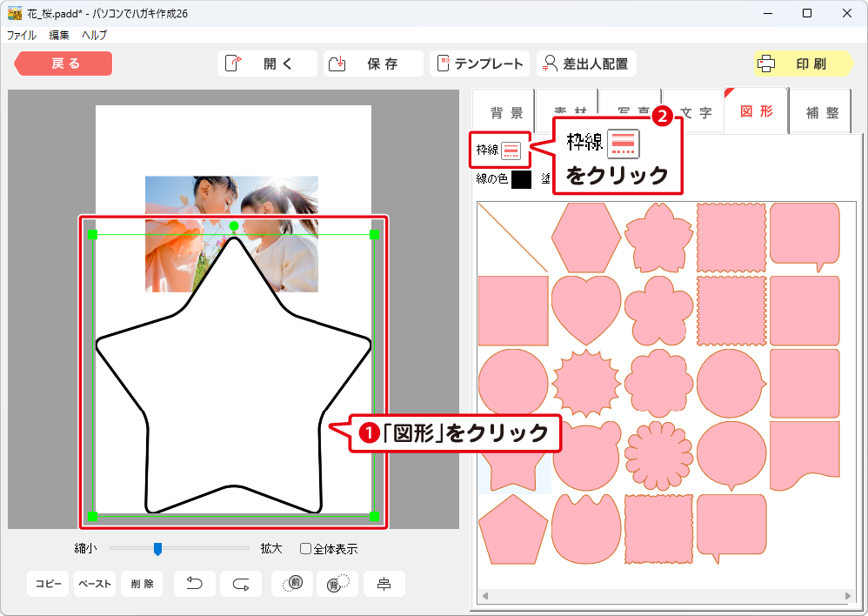Bring object forward with 前 icon
Viewport: 868px width, 616px height.
292,584
